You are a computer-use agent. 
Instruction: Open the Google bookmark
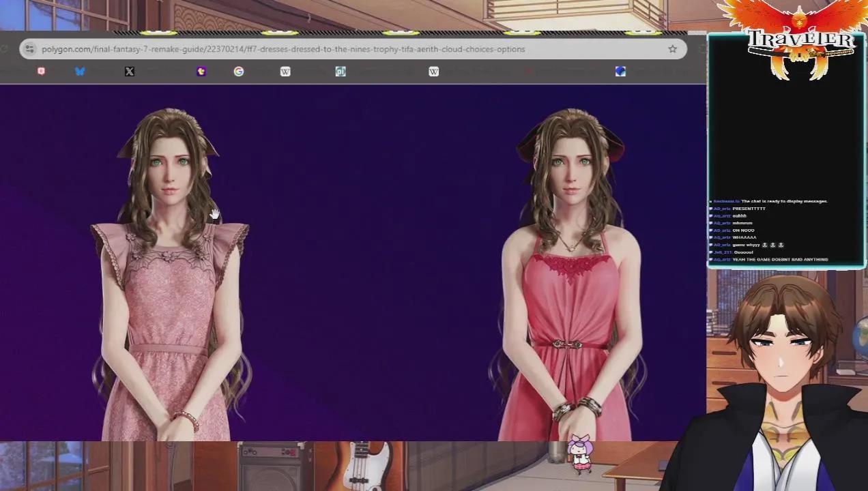(x=238, y=71)
